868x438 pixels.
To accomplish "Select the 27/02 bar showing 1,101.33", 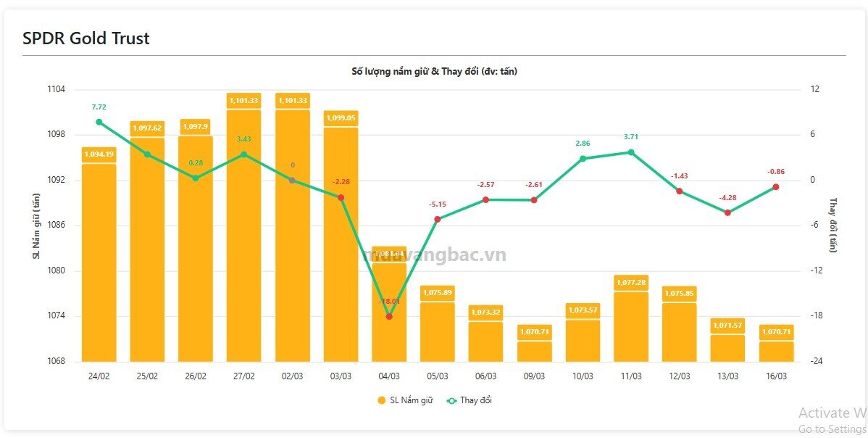I will point(243,236).
